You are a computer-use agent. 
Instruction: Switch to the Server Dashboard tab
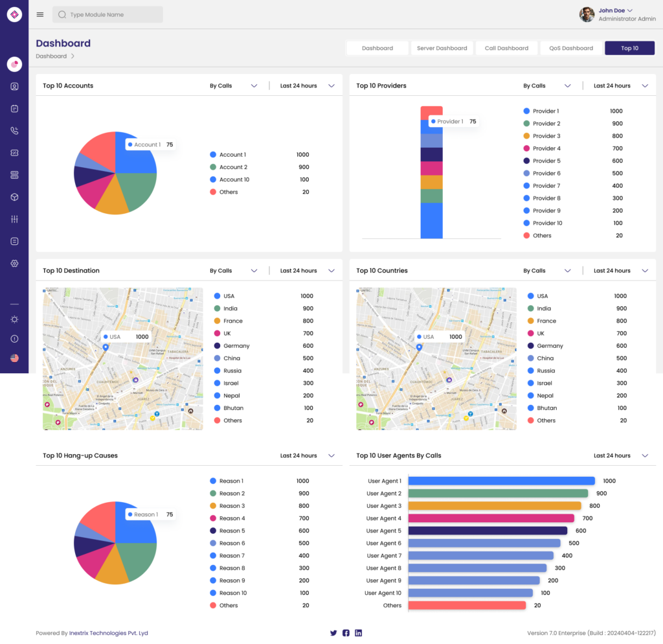(x=442, y=48)
